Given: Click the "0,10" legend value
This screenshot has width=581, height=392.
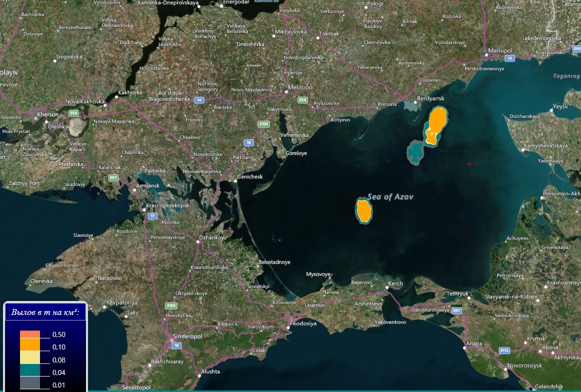Looking at the screenshot, I should 59,347.
